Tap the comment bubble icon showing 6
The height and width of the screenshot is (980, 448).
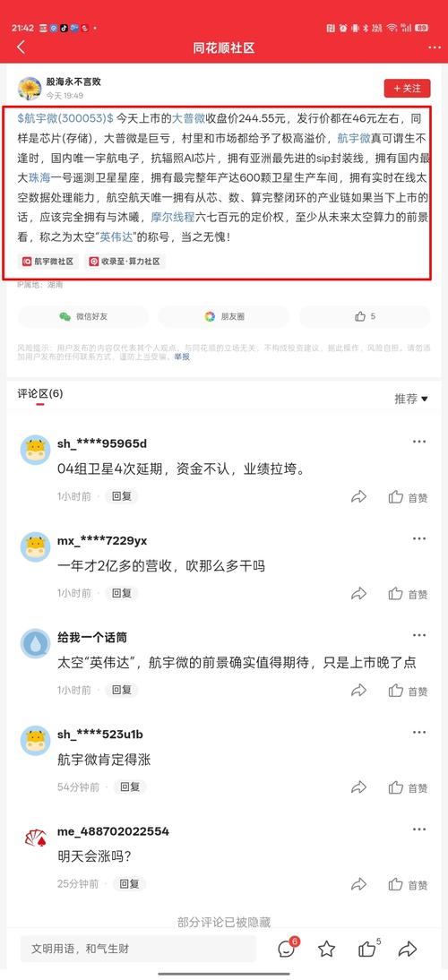coord(288,948)
